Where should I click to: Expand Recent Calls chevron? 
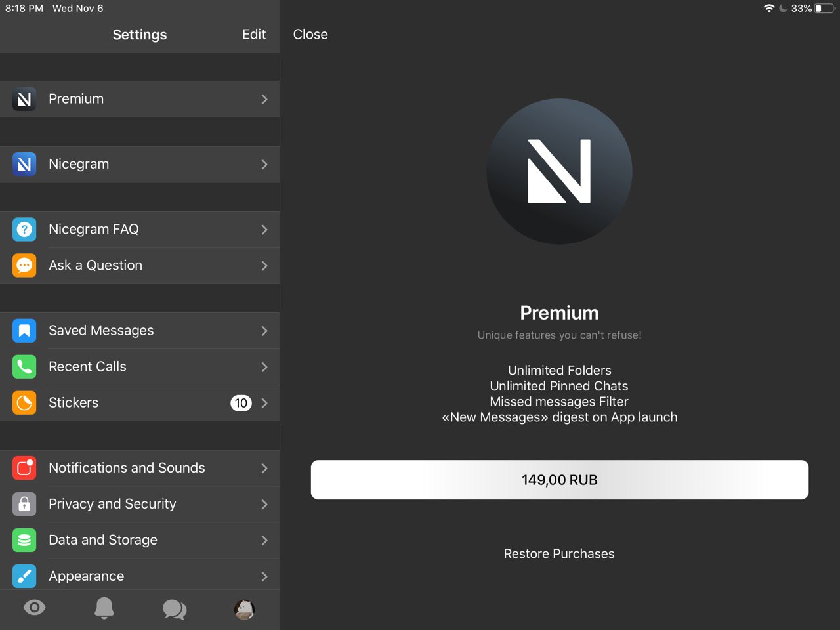pyautogui.click(x=264, y=366)
